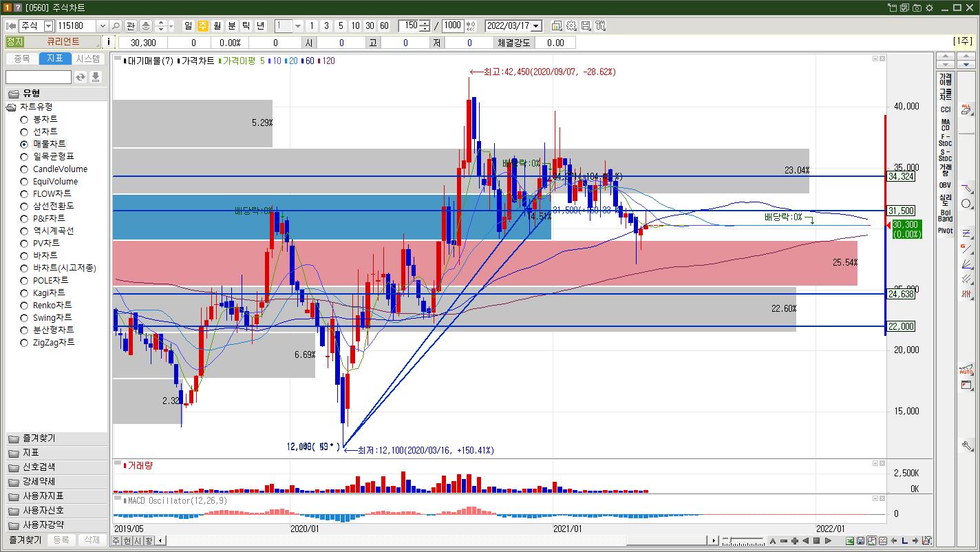Click the 1000 total count field
Screen dimensions: 980x552
453,26
